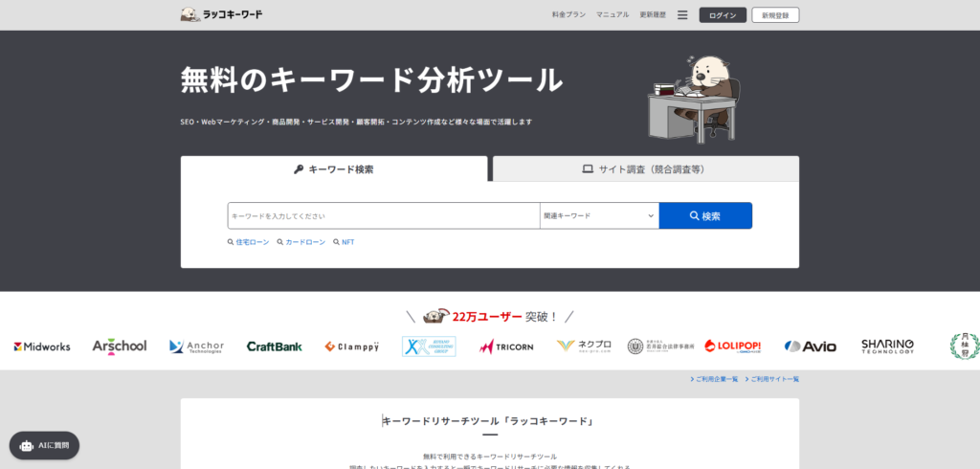
Task: Open マニュアル link in header
Action: click(612, 15)
